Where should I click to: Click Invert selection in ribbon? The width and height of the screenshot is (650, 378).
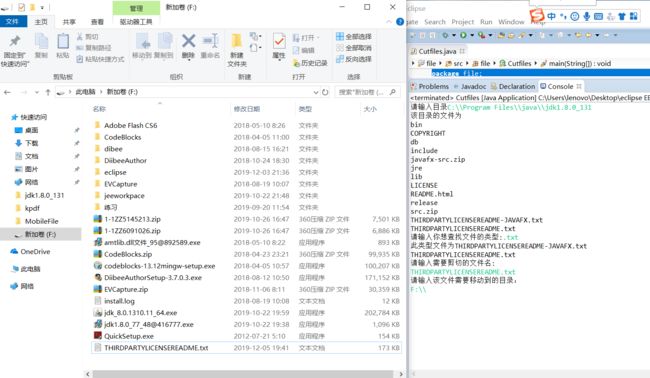354,59
